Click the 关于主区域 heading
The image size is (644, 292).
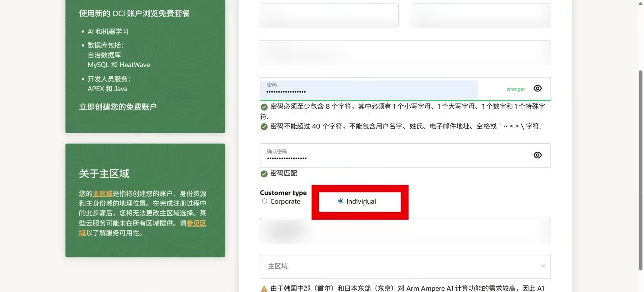point(104,174)
